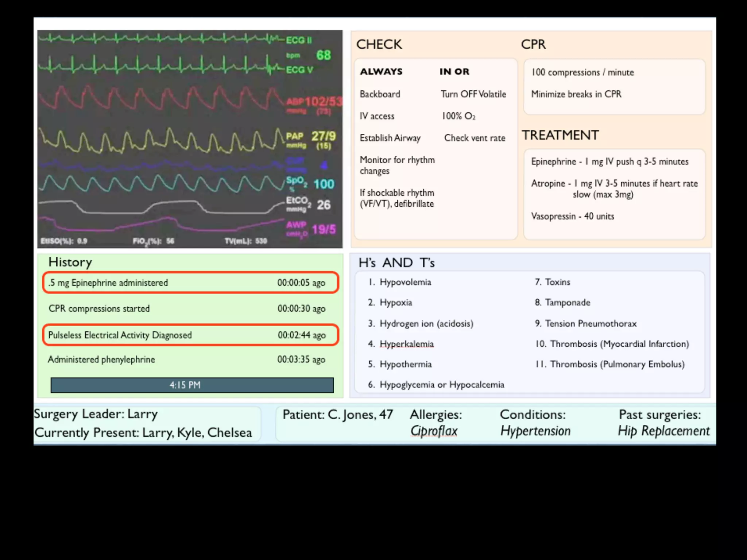Click Hyperkalemia cause item
Screen dimensions: 747x560
tap(406, 344)
